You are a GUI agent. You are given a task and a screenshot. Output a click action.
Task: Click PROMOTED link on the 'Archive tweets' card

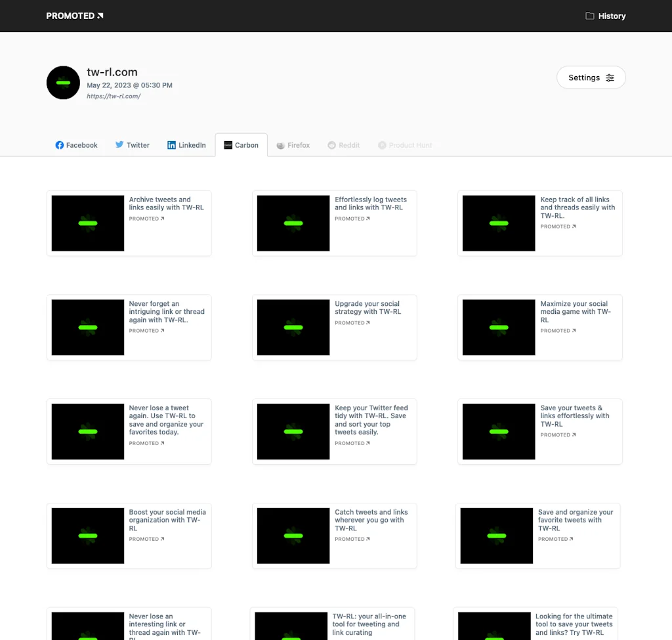tap(146, 218)
